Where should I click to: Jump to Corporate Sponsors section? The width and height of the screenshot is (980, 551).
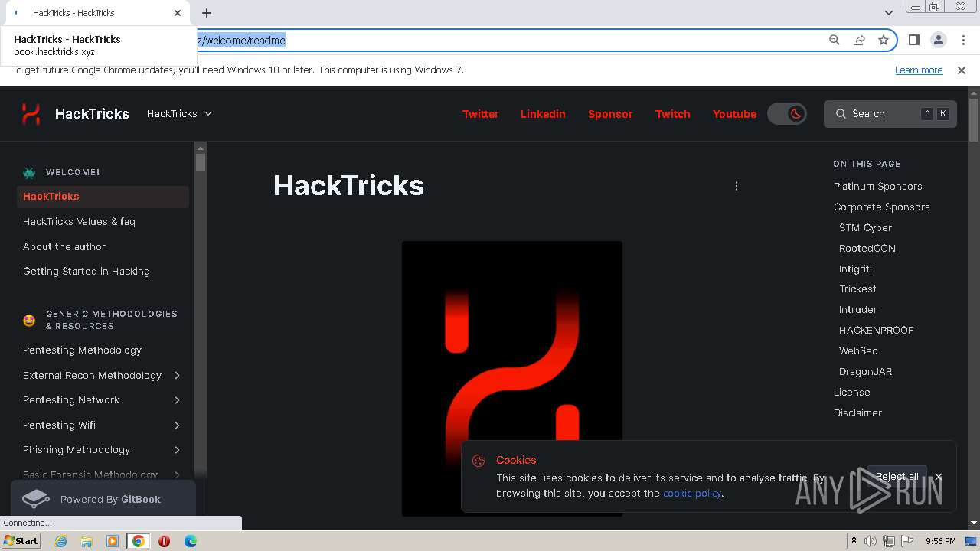coord(881,207)
